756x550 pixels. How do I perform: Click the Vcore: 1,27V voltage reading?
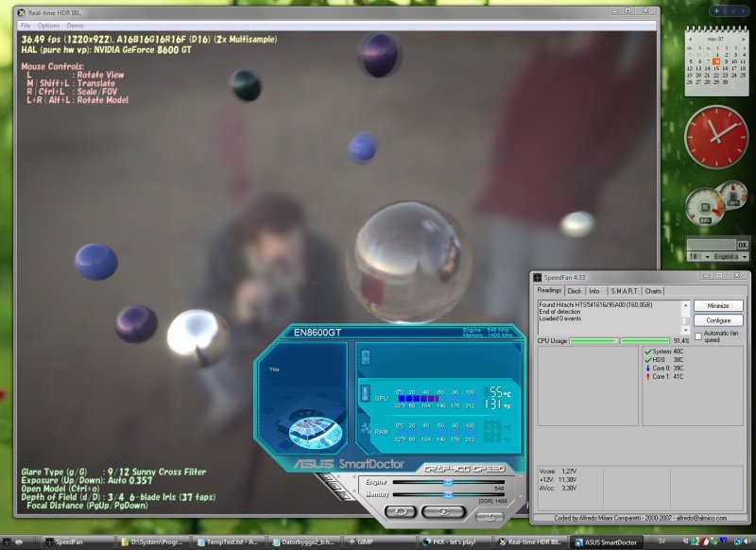point(558,471)
